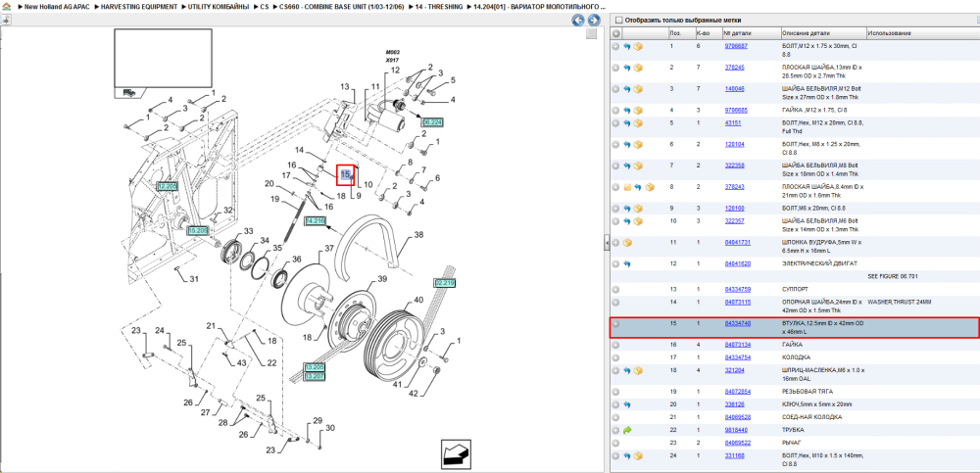The height and width of the screenshot is (473, 980).
Task: Go to the previous figure with back arrow
Action: pos(578,20)
